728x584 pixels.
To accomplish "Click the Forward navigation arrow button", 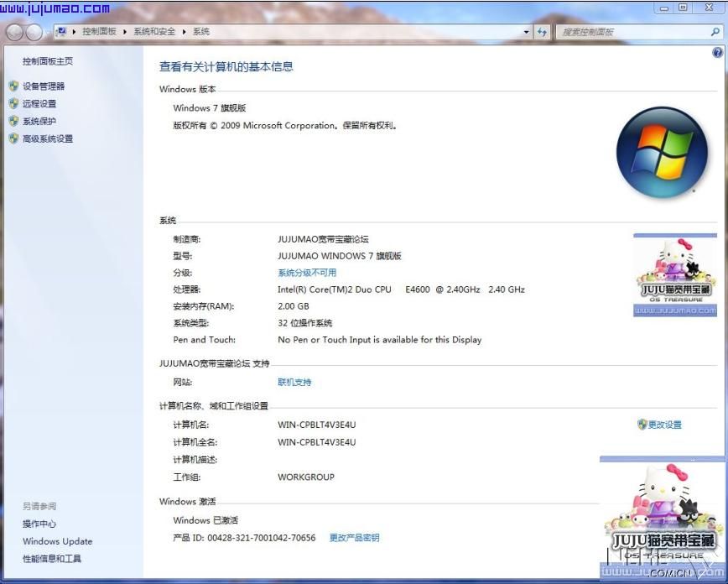I will [x=34, y=32].
